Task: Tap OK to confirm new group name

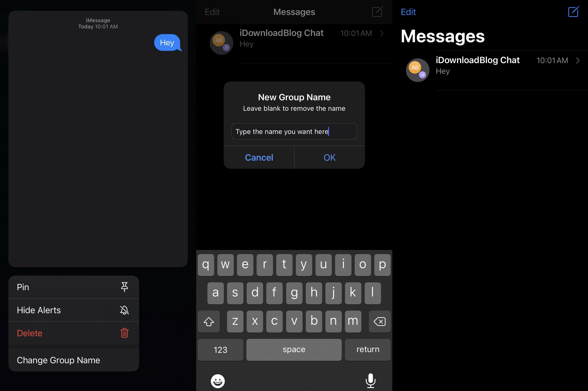Action: click(329, 157)
